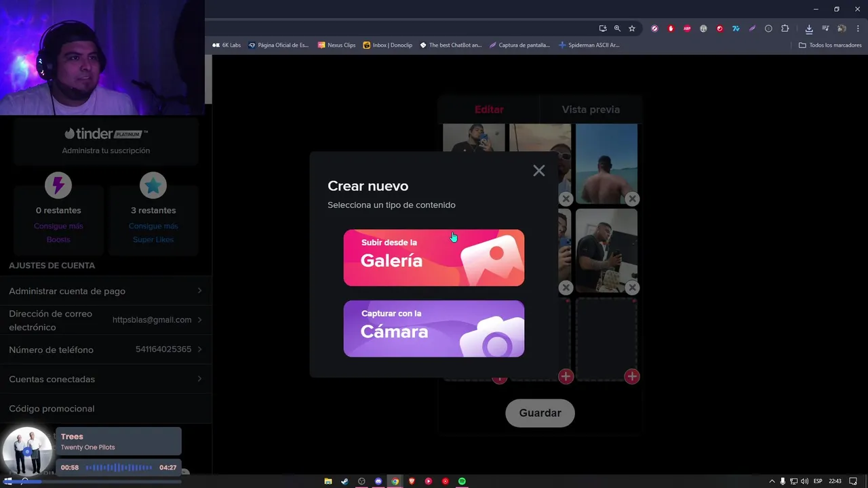Open Discord from the taskbar
868x488 pixels.
click(x=378, y=481)
